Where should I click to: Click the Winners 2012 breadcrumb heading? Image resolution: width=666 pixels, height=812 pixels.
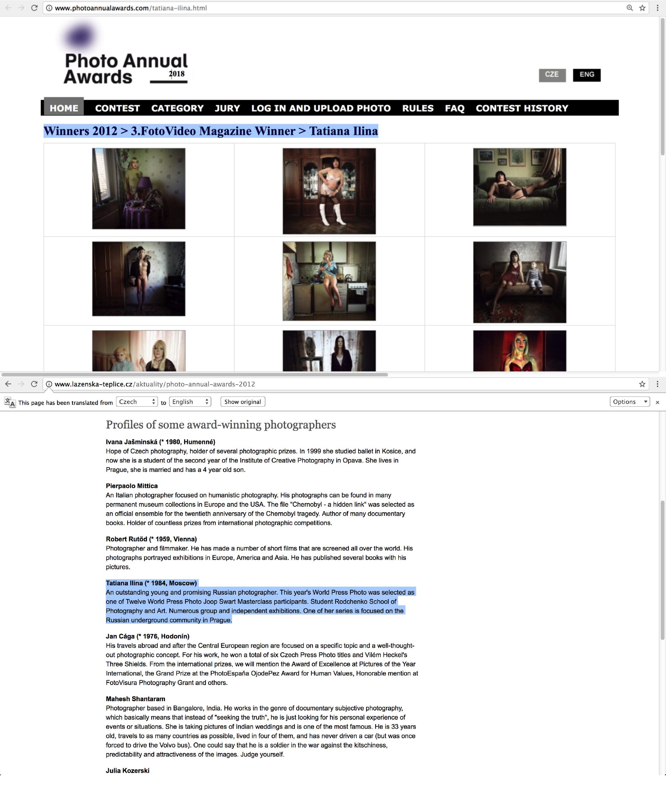[210, 131]
